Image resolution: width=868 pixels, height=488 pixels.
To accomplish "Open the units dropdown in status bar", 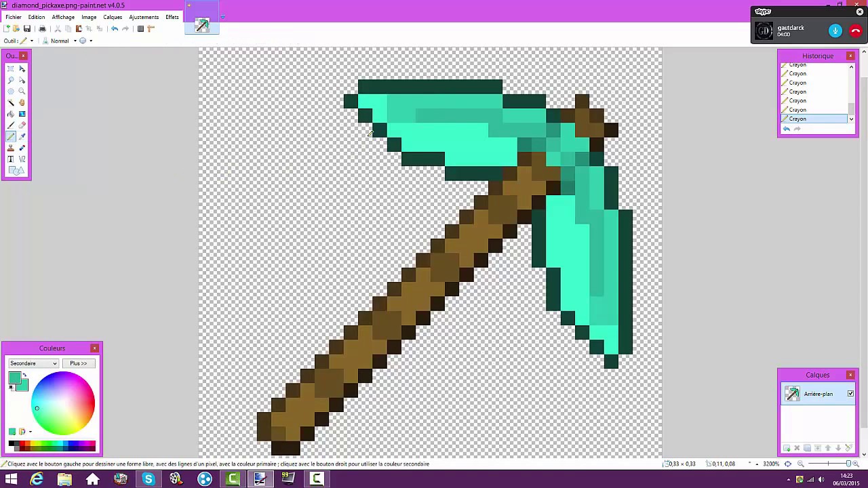I will click(757, 464).
